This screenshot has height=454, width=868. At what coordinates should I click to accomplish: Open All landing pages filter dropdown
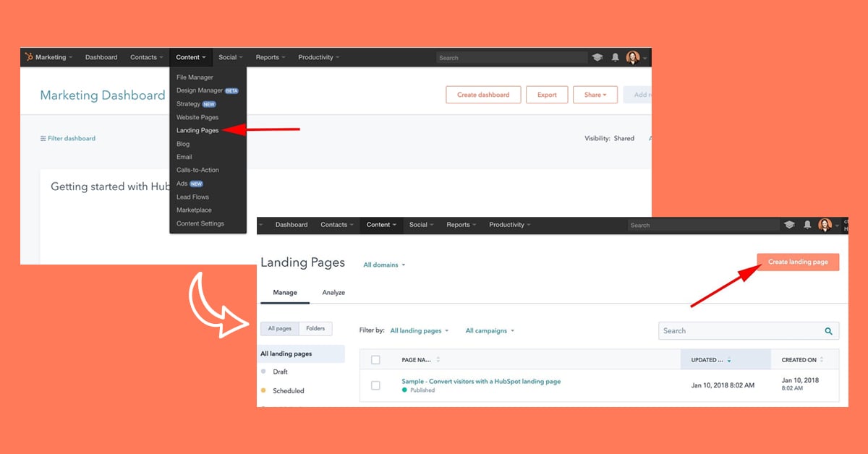(420, 330)
